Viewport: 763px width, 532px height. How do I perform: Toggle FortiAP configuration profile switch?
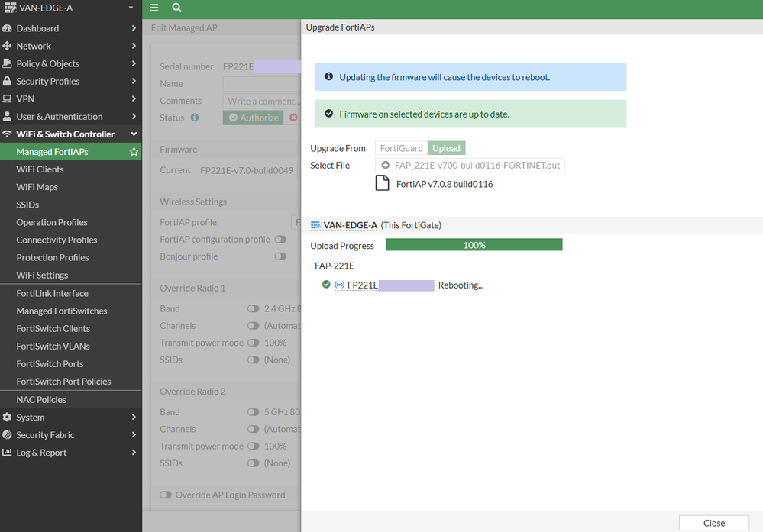pyautogui.click(x=280, y=239)
